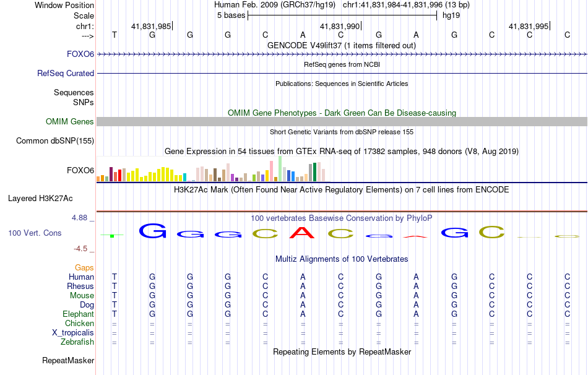The height and width of the screenshot is (375, 588).
Task: Select the Human species row label
Action: tap(81, 277)
